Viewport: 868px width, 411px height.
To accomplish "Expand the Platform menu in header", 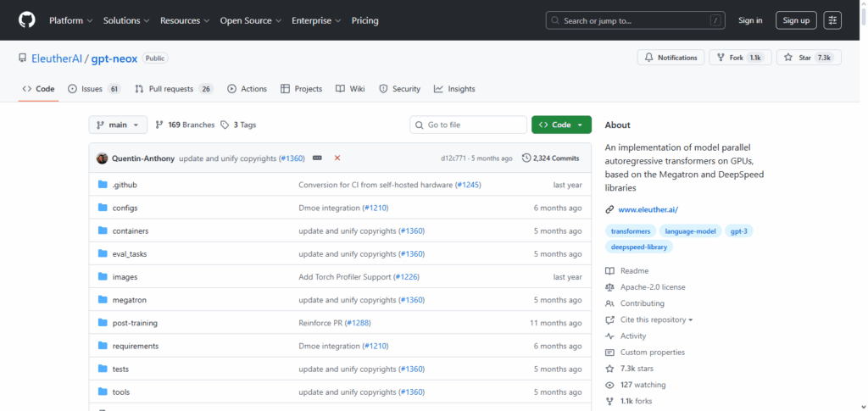I will (x=70, y=20).
